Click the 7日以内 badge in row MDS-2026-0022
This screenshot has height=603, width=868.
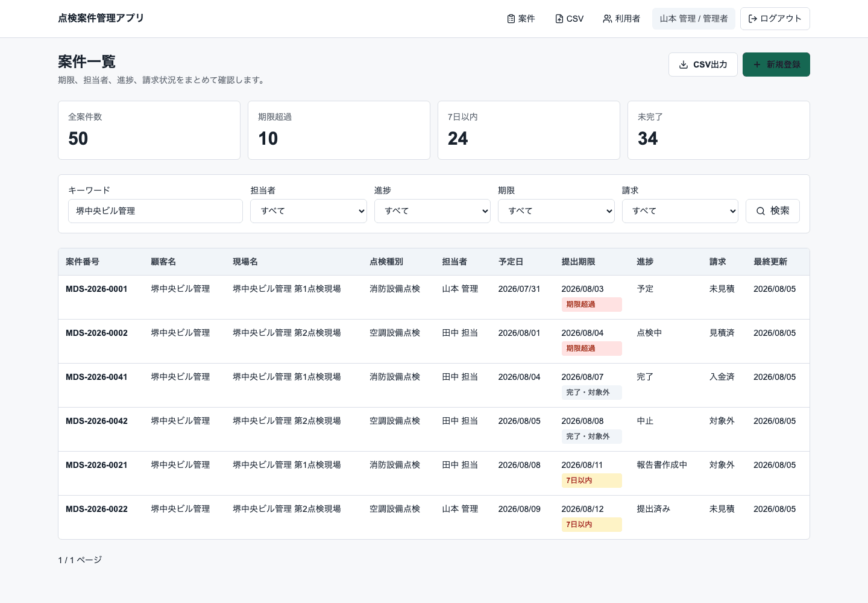click(591, 525)
